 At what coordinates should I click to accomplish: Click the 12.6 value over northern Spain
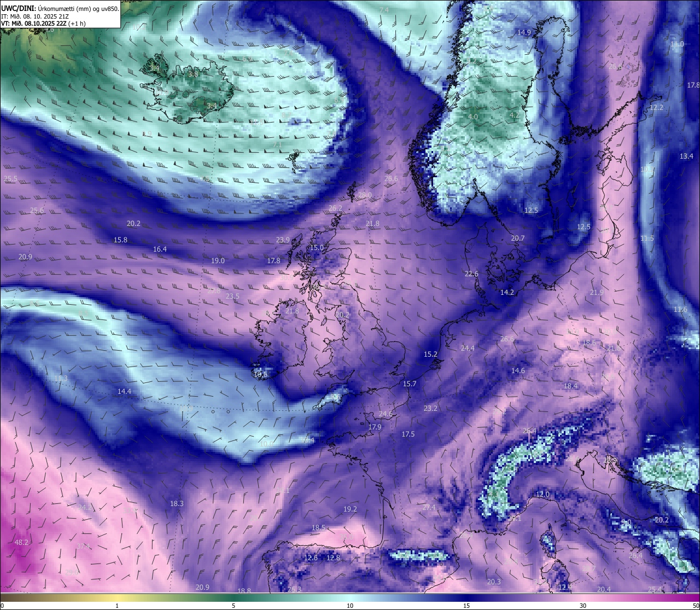tap(311, 558)
